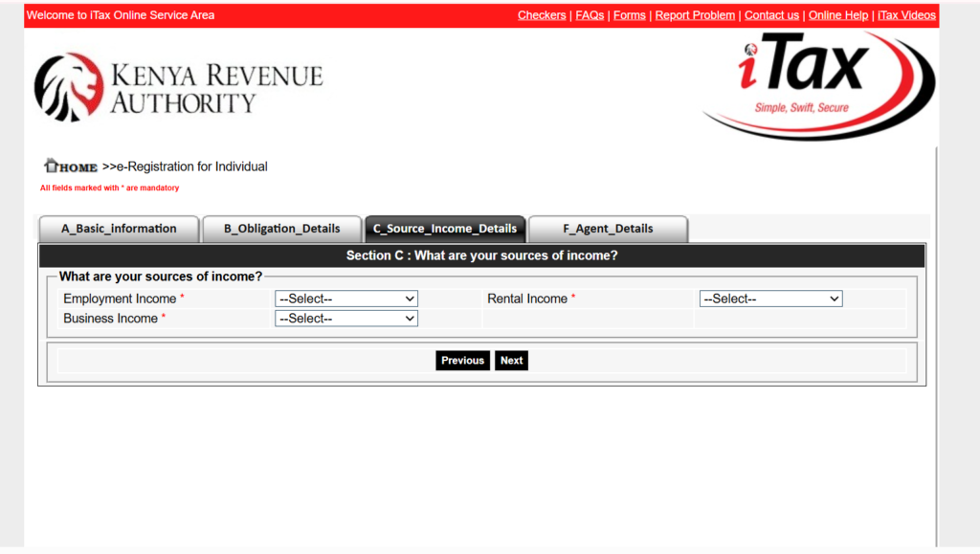This screenshot has height=554, width=980.
Task: Open the Forms link
Action: [629, 14]
